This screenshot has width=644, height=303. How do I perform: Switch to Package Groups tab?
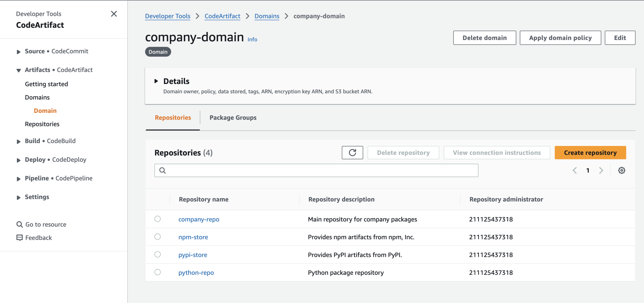pos(233,118)
